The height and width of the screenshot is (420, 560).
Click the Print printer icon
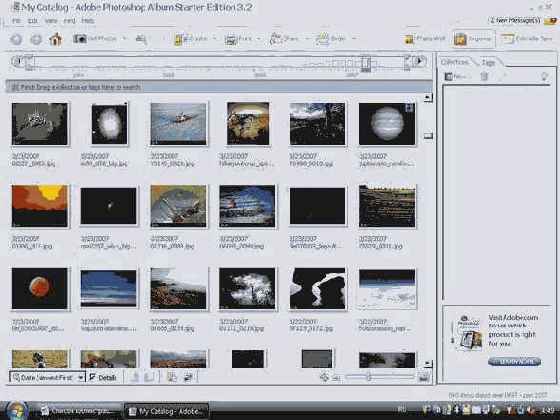tap(231, 39)
